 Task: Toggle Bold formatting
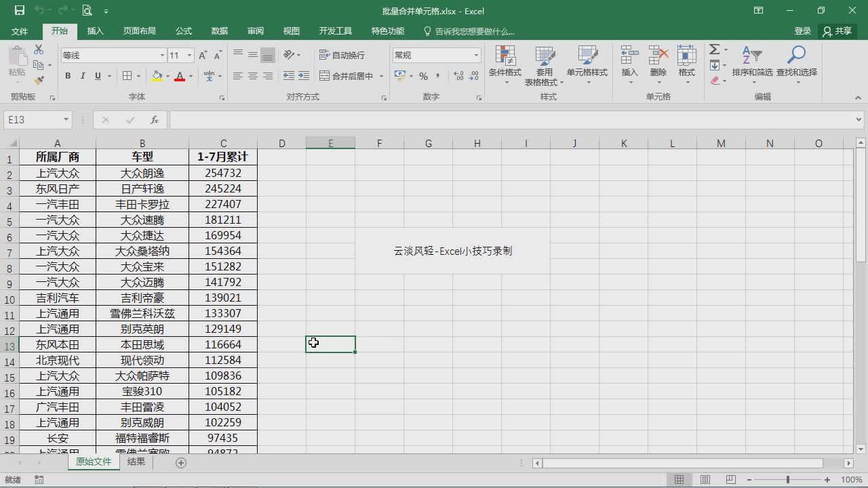[68, 76]
